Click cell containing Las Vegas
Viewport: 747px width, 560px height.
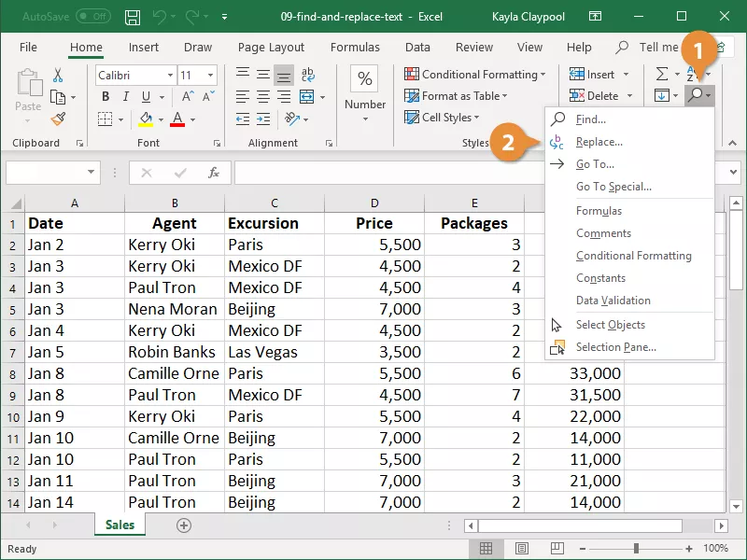[275, 352]
